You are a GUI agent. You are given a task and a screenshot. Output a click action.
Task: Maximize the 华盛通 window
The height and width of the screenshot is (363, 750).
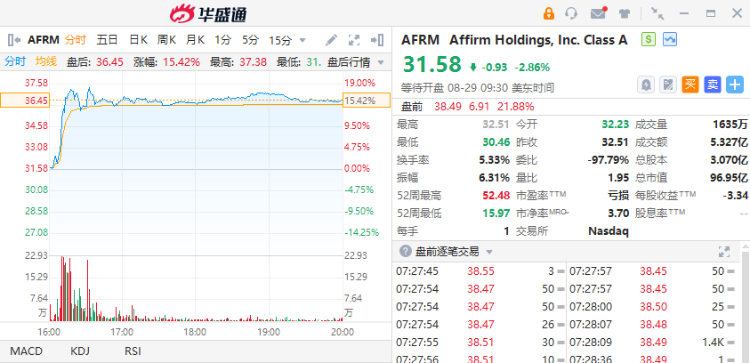click(x=711, y=13)
